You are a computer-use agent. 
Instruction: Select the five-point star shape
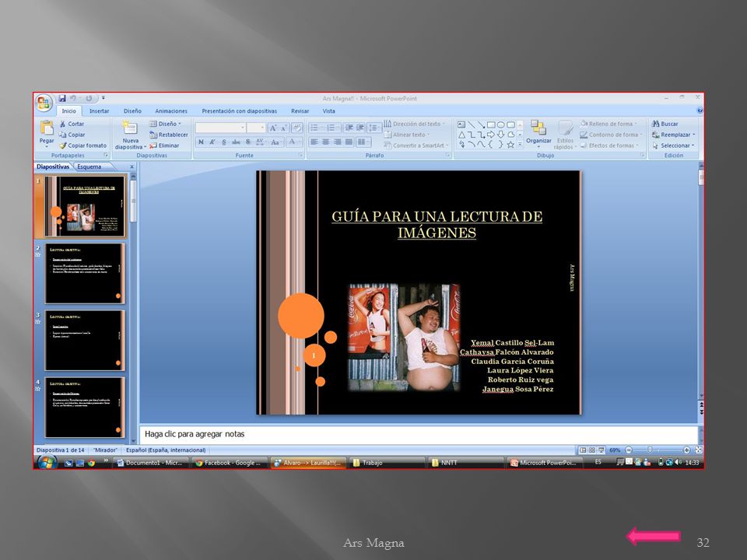(x=510, y=145)
